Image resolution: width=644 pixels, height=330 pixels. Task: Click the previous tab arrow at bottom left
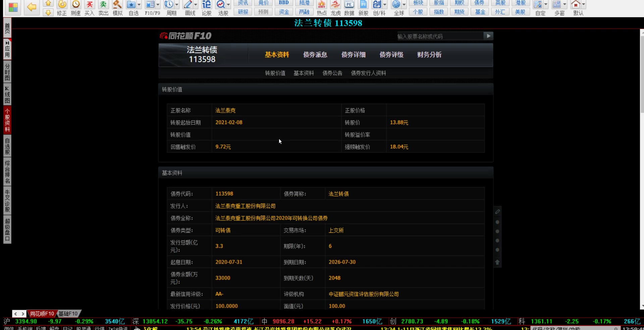click(15, 314)
